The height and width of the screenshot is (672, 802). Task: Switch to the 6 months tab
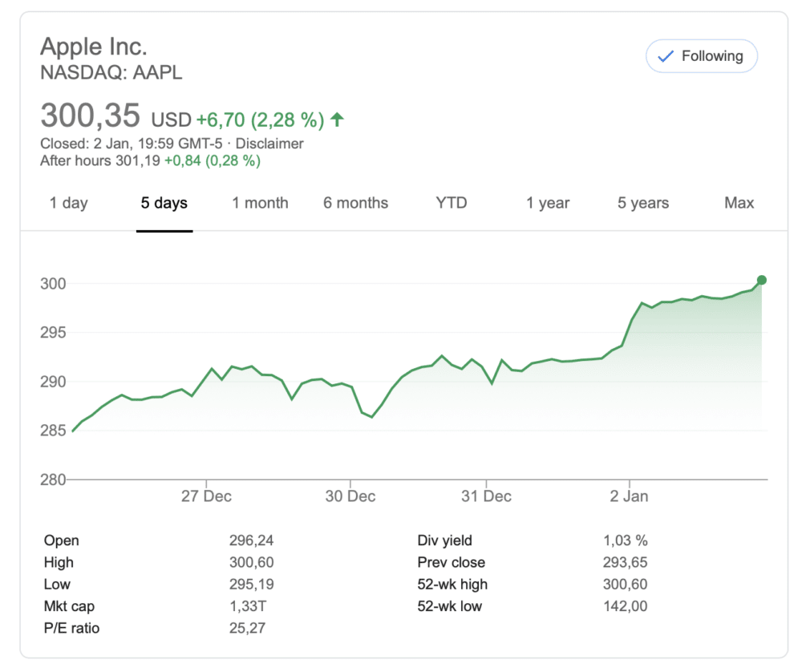point(355,203)
